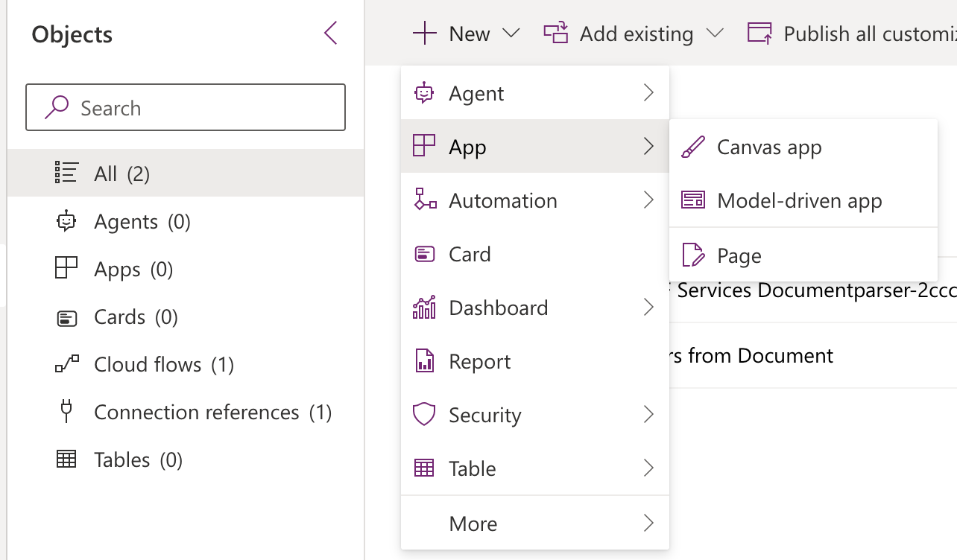Collapse the Objects panel with arrow
Image resolution: width=957 pixels, height=560 pixels.
click(x=331, y=34)
